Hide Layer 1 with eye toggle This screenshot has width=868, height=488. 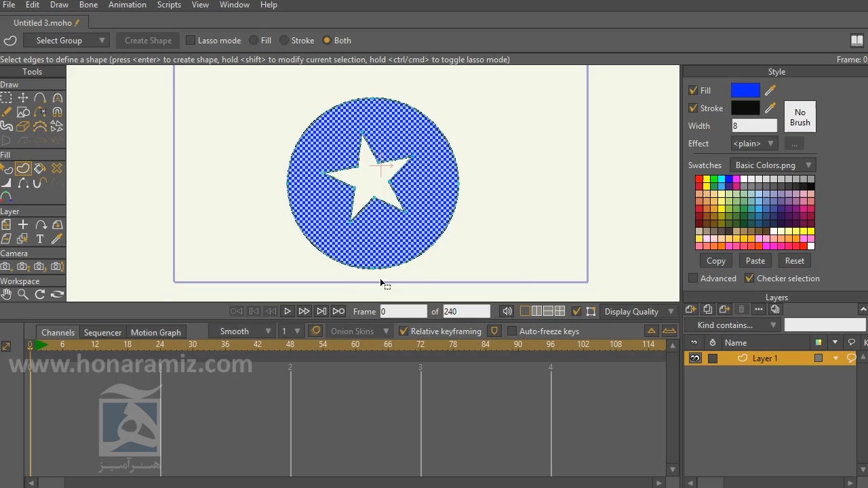coord(695,359)
